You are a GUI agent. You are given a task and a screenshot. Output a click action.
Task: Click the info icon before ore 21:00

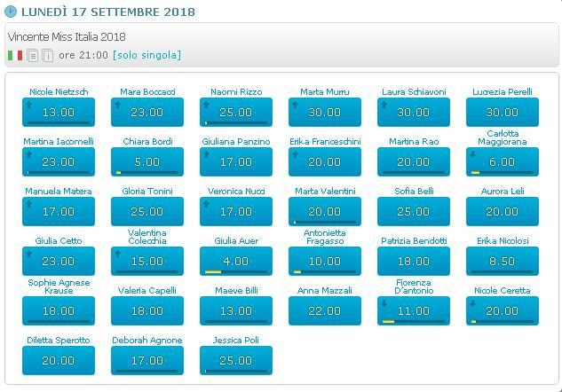coord(48,55)
